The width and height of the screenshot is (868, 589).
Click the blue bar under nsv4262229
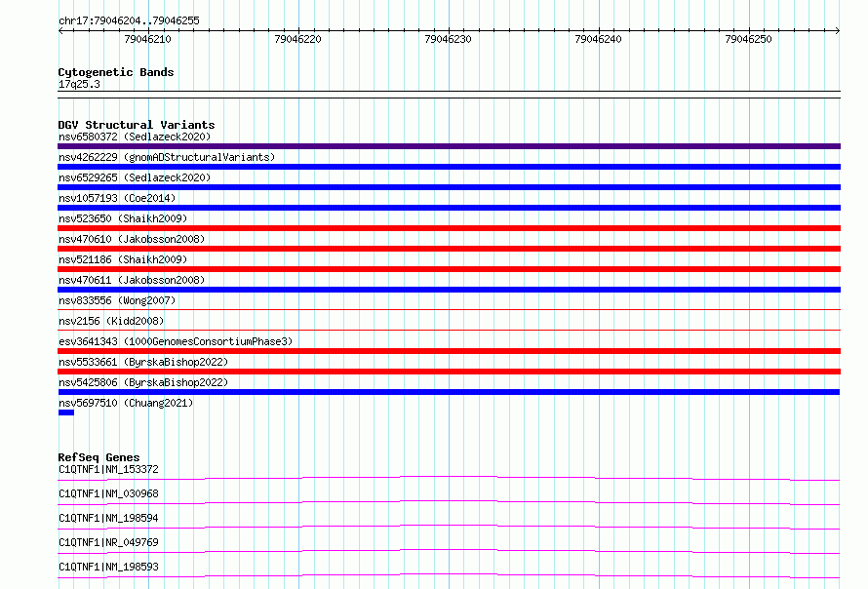(449, 167)
